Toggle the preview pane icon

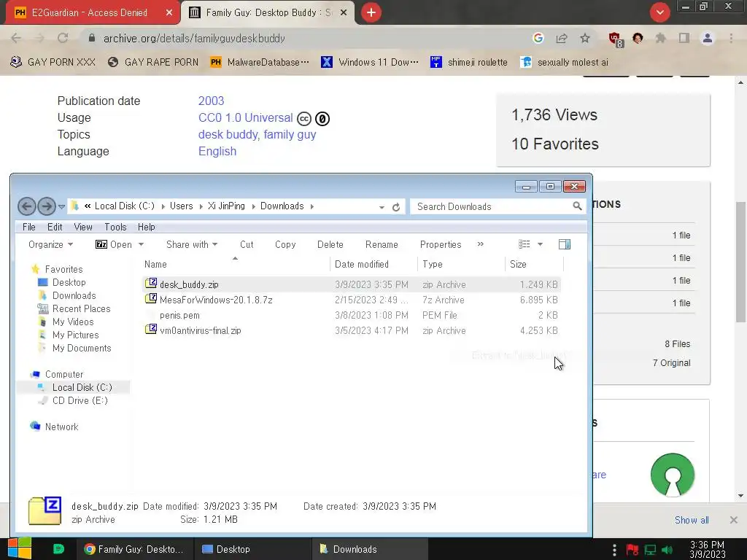565,244
